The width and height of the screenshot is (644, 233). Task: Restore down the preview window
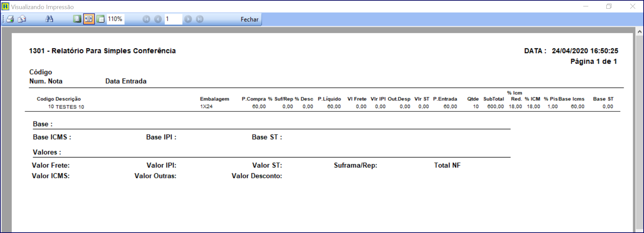tap(609, 6)
